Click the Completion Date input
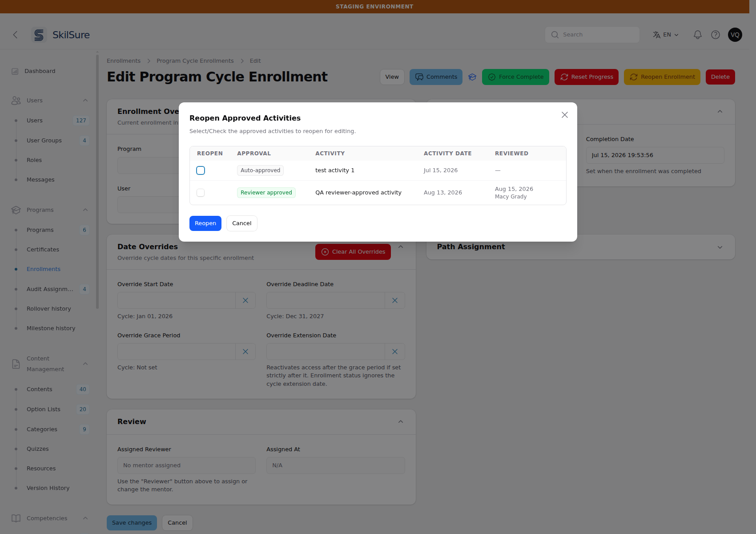Viewport: 756px width, 534px height. (655, 155)
